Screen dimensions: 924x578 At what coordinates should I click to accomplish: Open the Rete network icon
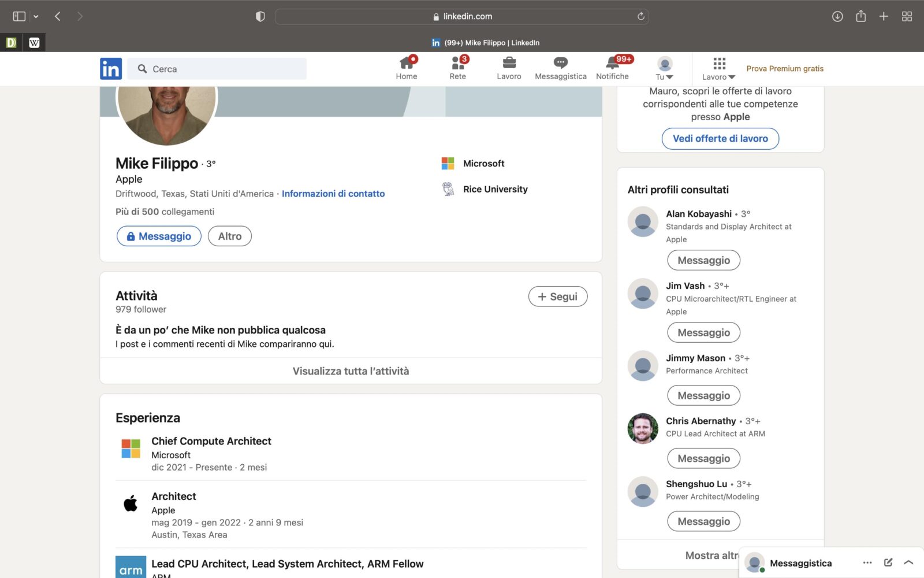(x=458, y=68)
